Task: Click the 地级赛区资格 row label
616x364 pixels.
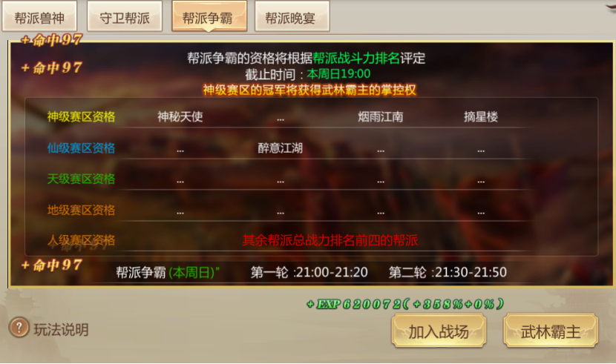Action: point(82,210)
